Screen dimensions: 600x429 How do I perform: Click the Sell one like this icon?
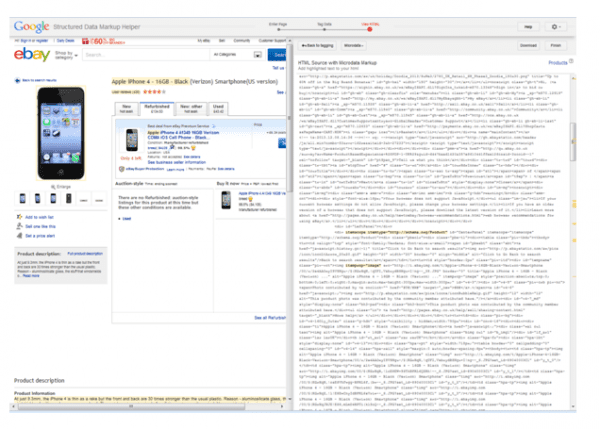(19, 226)
